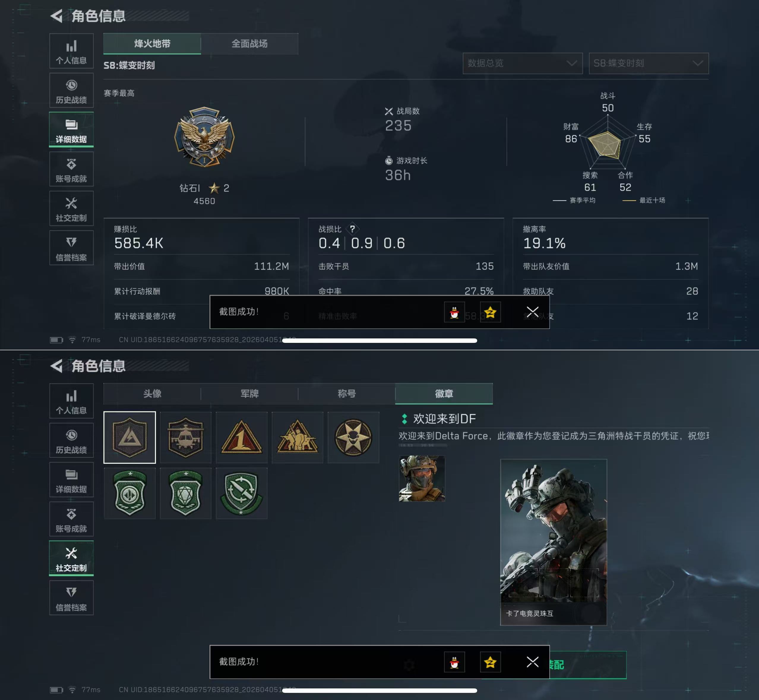This screenshot has width=759, height=700.
Task: Expand the 数据总览 dropdown
Action: 522,63
